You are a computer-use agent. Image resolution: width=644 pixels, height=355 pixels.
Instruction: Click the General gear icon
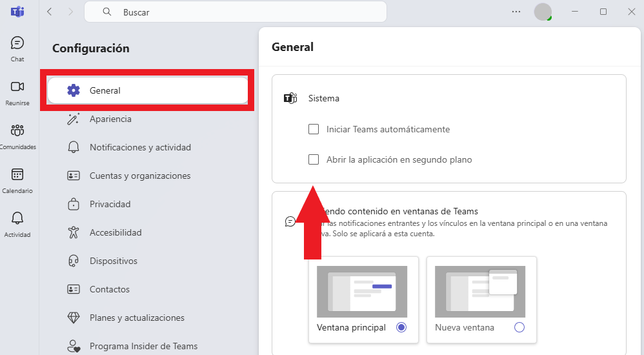click(x=74, y=90)
